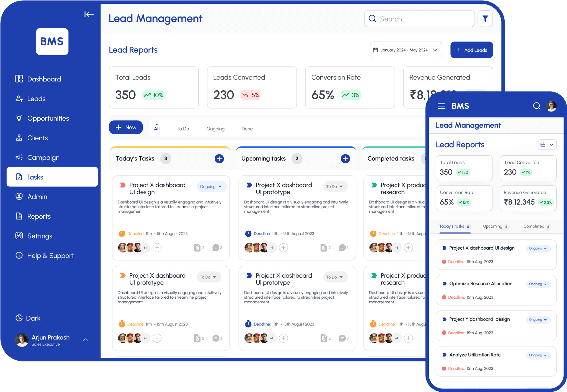
Task: Click the Admin icon in the sidebar
Action: (19, 196)
